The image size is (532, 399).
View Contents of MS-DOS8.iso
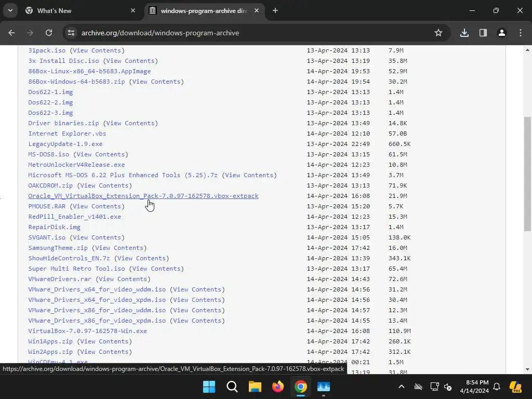click(x=101, y=154)
